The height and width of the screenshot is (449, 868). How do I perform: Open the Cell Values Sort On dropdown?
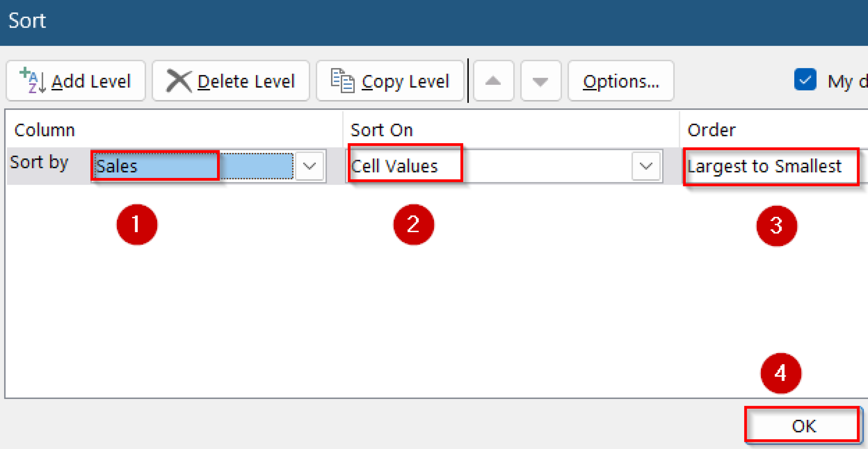[x=645, y=166]
